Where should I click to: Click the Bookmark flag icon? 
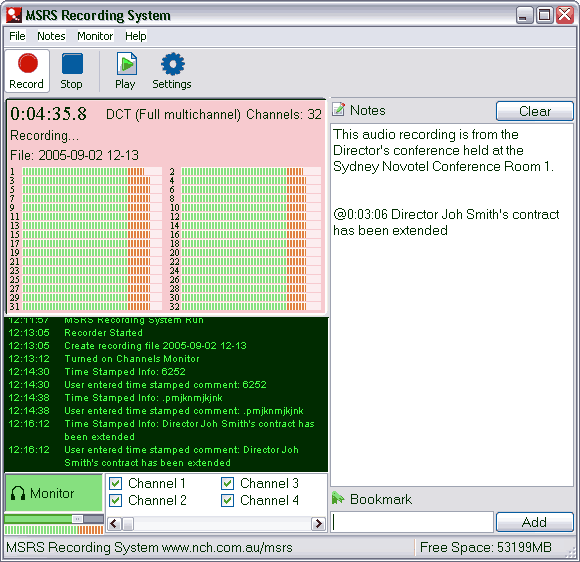click(338, 498)
